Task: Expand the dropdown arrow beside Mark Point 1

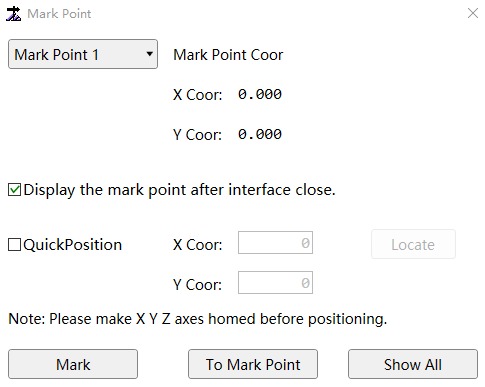Action: click(150, 54)
